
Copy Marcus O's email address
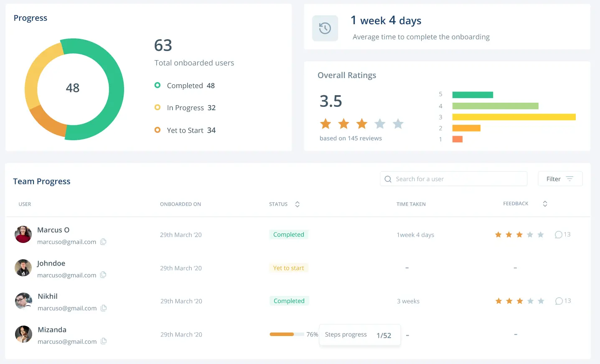[x=103, y=242]
